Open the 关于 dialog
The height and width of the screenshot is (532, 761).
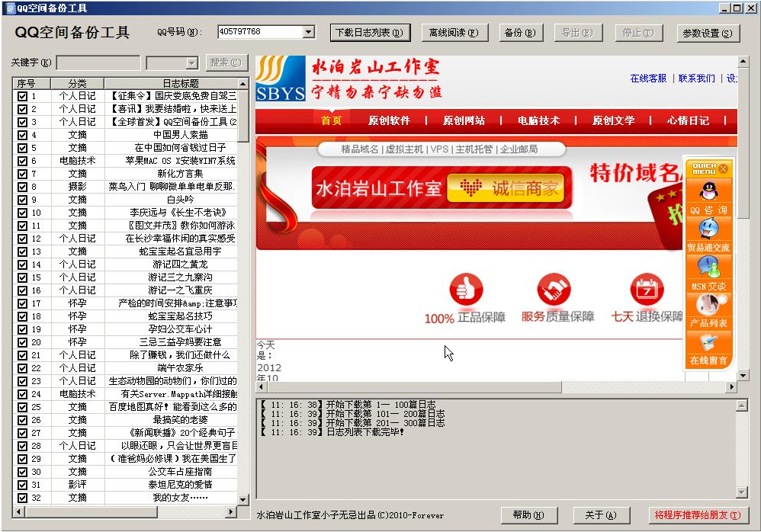coord(601,515)
